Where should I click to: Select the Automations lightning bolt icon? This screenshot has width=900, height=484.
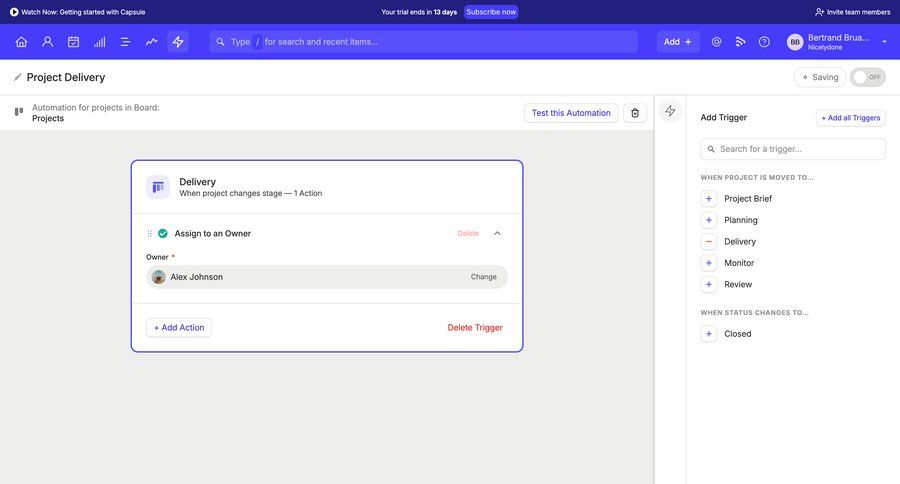178,42
